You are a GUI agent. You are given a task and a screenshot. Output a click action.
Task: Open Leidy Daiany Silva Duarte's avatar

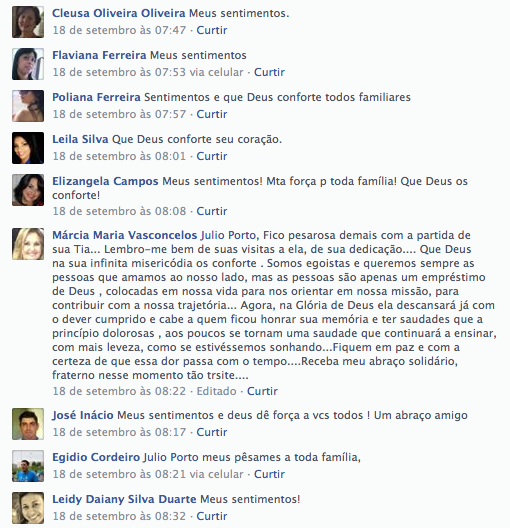click(28, 508)
